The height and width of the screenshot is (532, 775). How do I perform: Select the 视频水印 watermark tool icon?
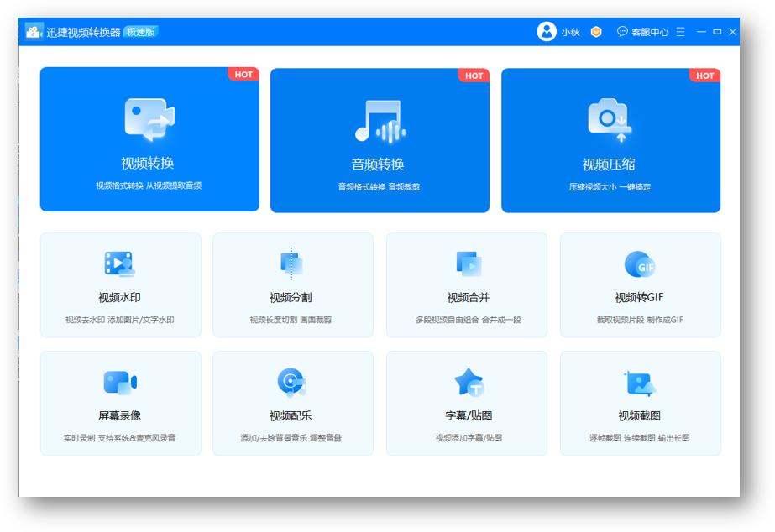(120, 265)
